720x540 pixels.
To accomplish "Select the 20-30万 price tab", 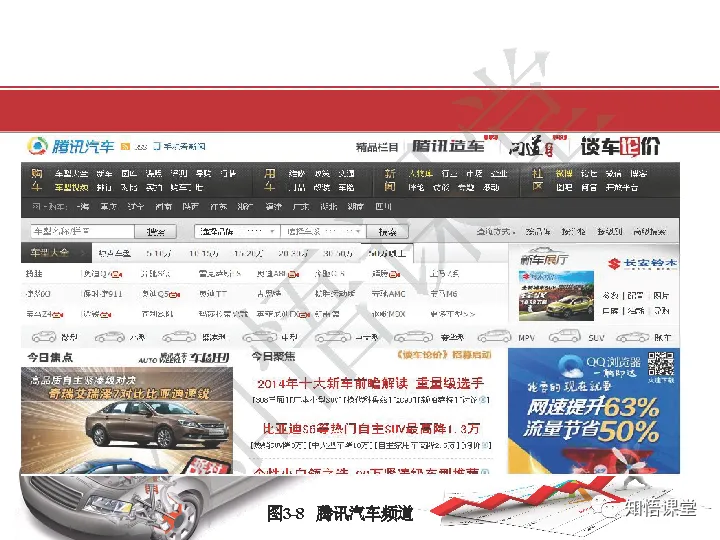I will (x=293, y=253).
